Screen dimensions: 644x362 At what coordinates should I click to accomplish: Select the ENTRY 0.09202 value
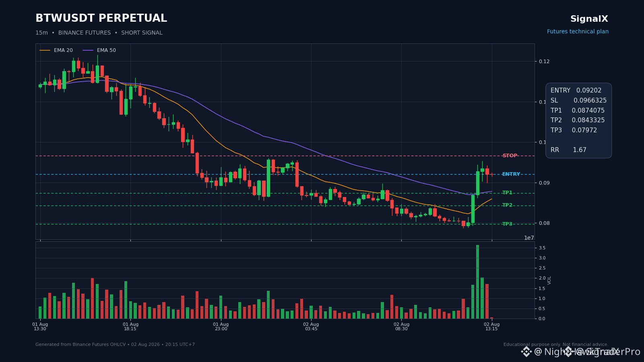(576, 90)
